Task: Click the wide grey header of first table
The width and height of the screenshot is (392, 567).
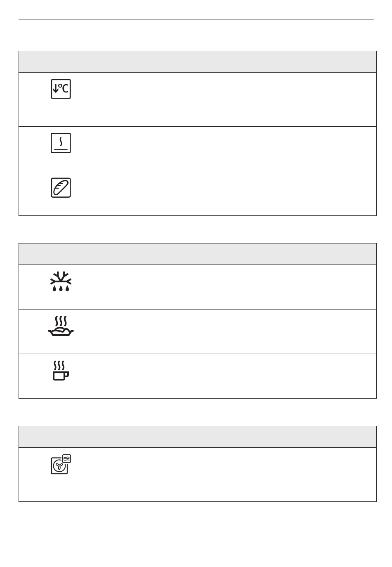Action: pyautogui.click(x=240, y=62)
